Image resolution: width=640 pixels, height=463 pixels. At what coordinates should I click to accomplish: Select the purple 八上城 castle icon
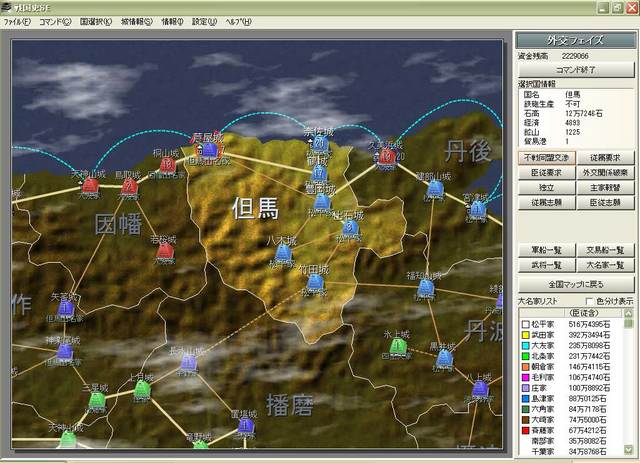480,389
